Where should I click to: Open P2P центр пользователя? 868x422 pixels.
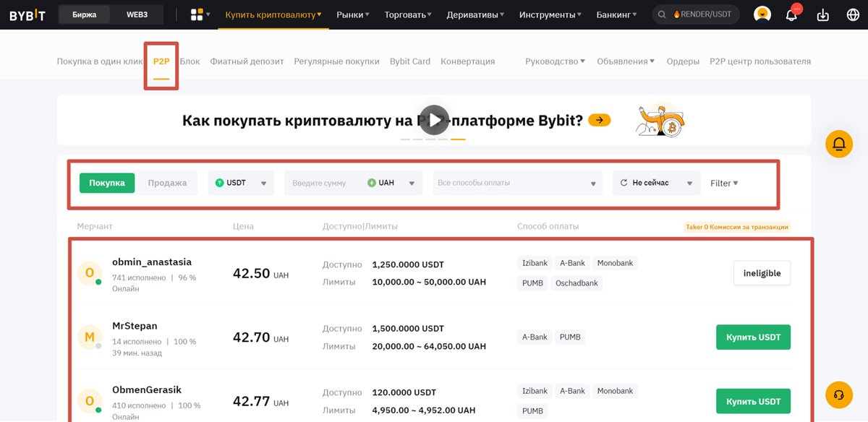(760, 61)
